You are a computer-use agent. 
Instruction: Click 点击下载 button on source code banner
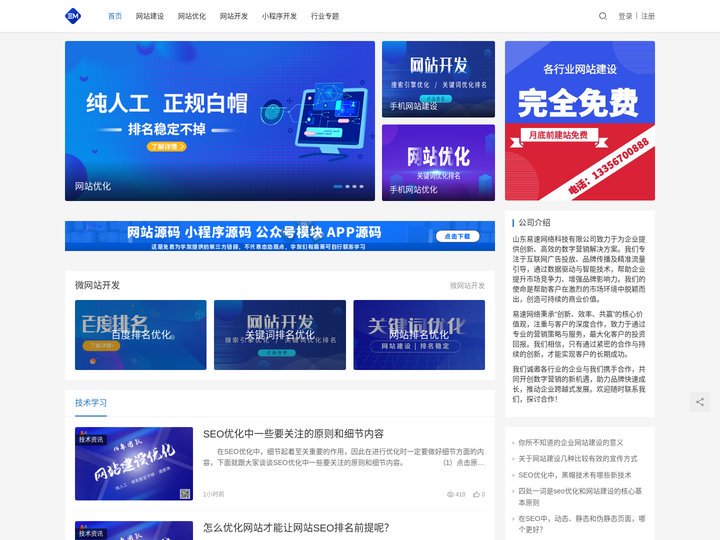[x=457, y=236]
